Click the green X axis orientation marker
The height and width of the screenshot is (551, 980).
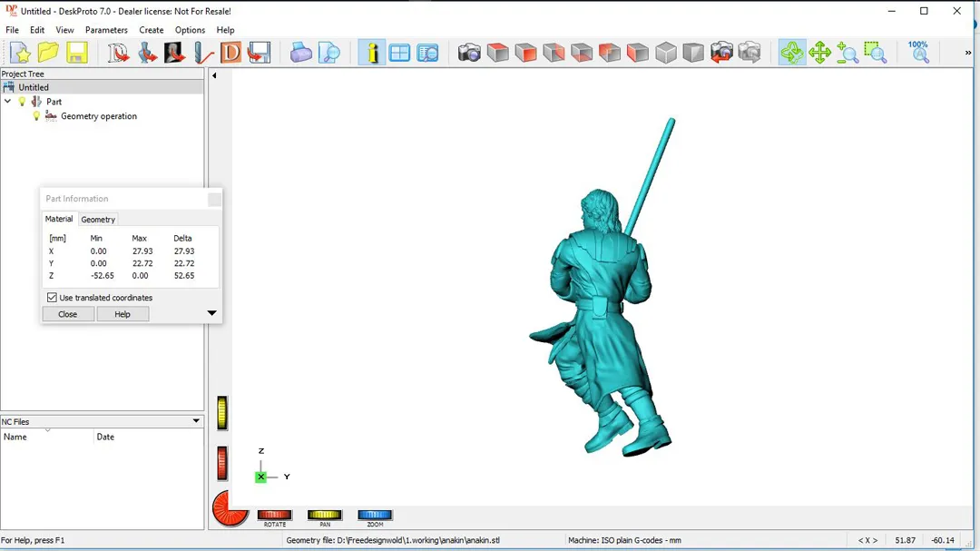[x=260, y=477]
